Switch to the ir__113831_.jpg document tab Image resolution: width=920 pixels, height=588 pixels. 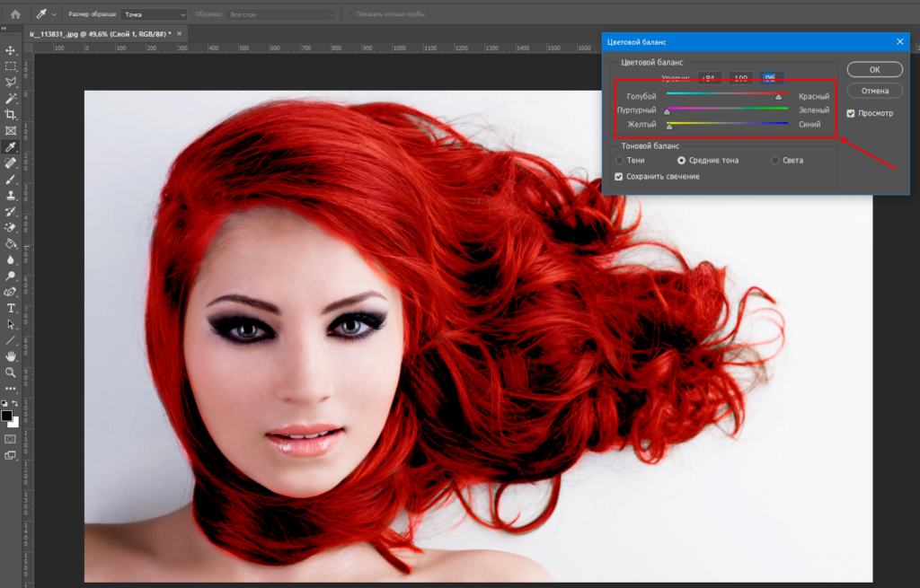101,34
